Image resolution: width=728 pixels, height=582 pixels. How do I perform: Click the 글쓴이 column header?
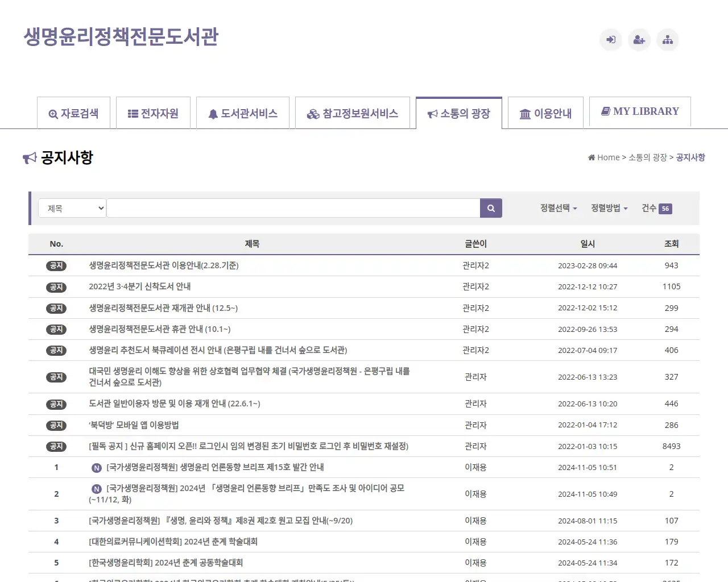pos(475,244)
